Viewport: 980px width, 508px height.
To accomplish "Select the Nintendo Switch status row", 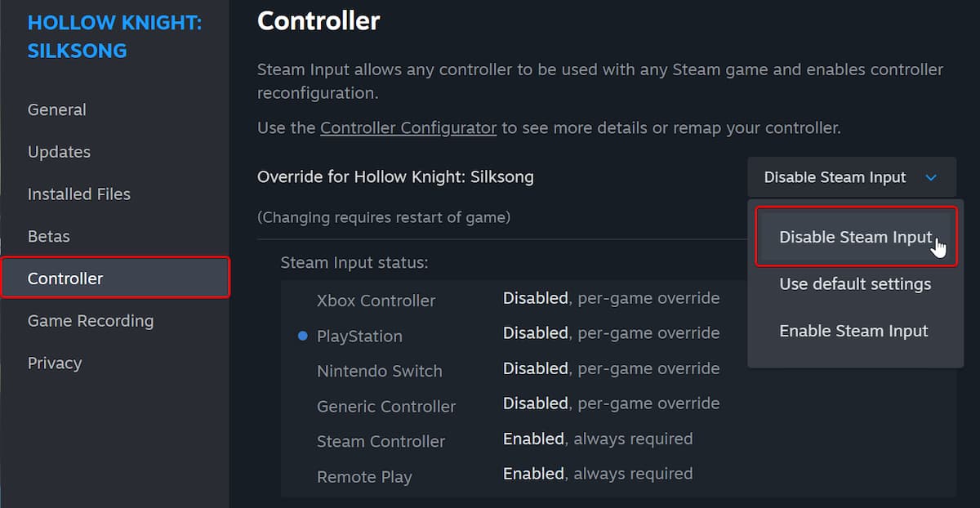I will point(380,371).
